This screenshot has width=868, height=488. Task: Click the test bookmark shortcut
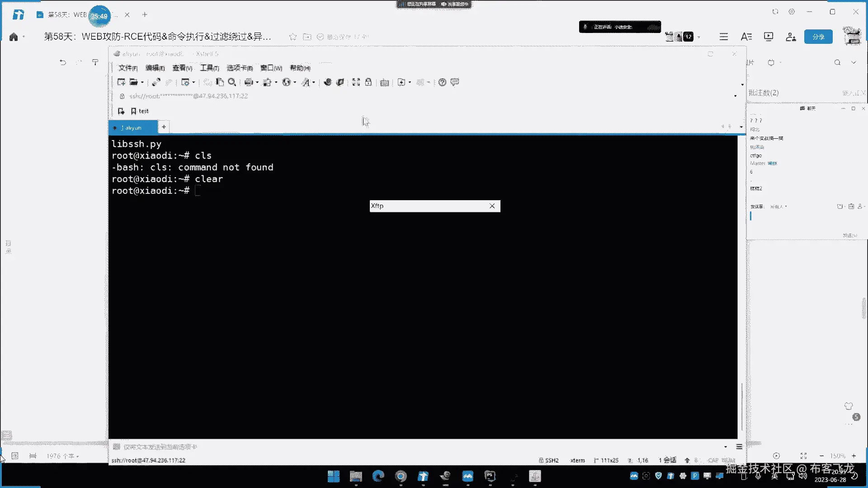tap(140, 111)
